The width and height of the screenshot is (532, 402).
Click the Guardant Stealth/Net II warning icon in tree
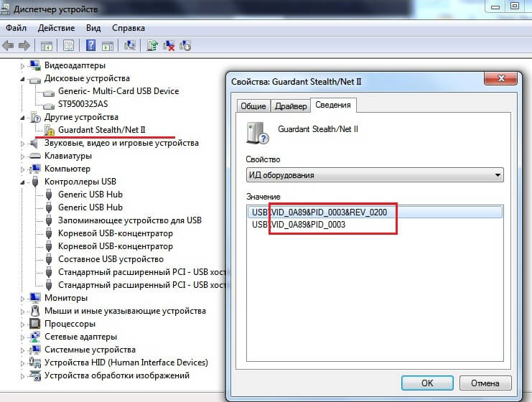click(50, 130)
